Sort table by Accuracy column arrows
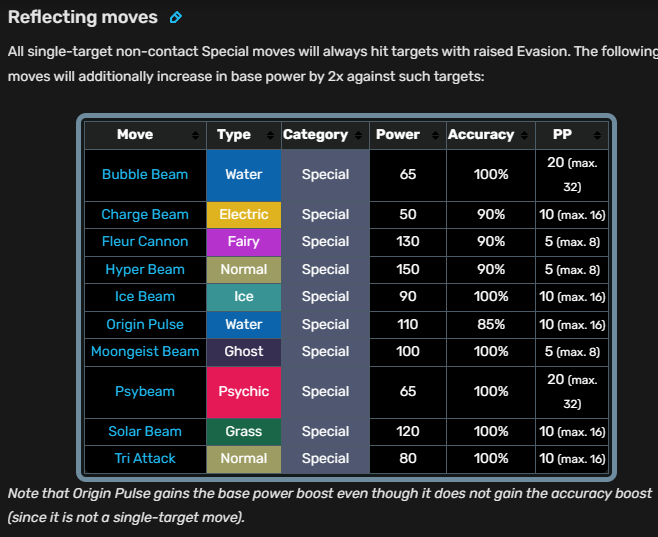Viewport: 658px width, 537px height. [x=525, y=135]
